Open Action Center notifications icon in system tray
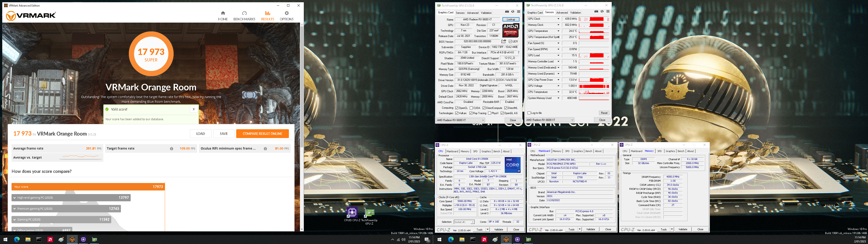The width and height of the screenshot is (868, 244). click(427, 240)
